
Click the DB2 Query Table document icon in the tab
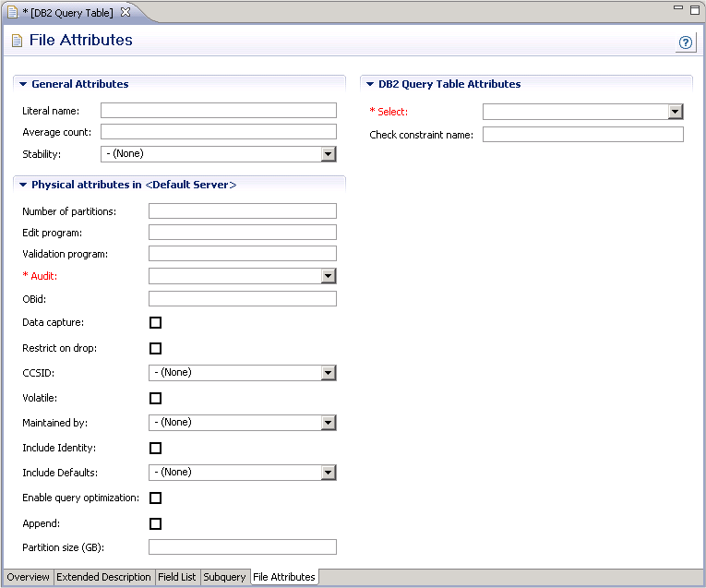13,12
